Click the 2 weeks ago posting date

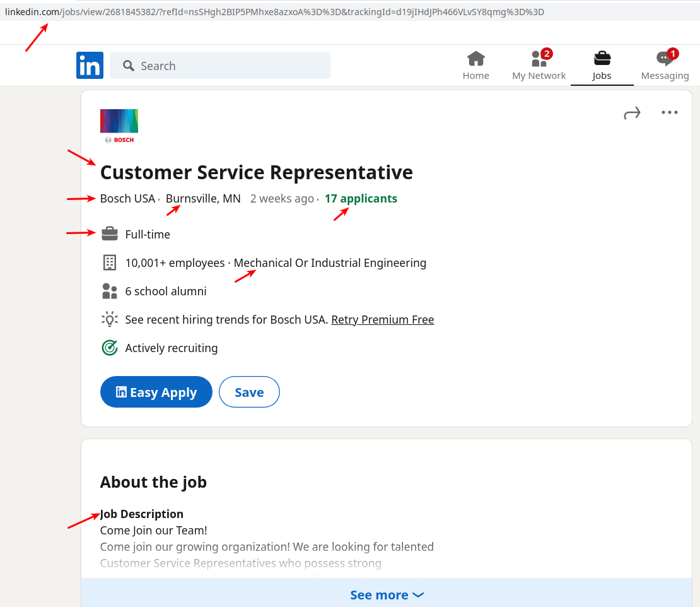tap(282, 198)
